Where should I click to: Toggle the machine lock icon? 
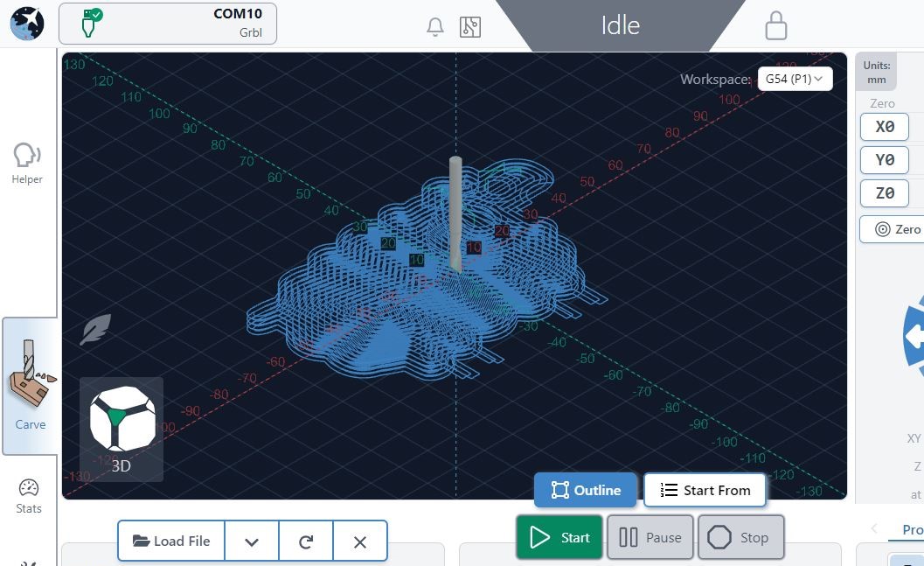click(x=775, y=25)
